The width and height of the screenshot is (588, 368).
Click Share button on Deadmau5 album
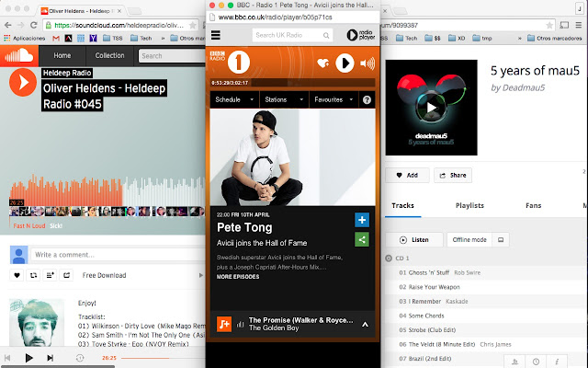[x=453, y=176]
